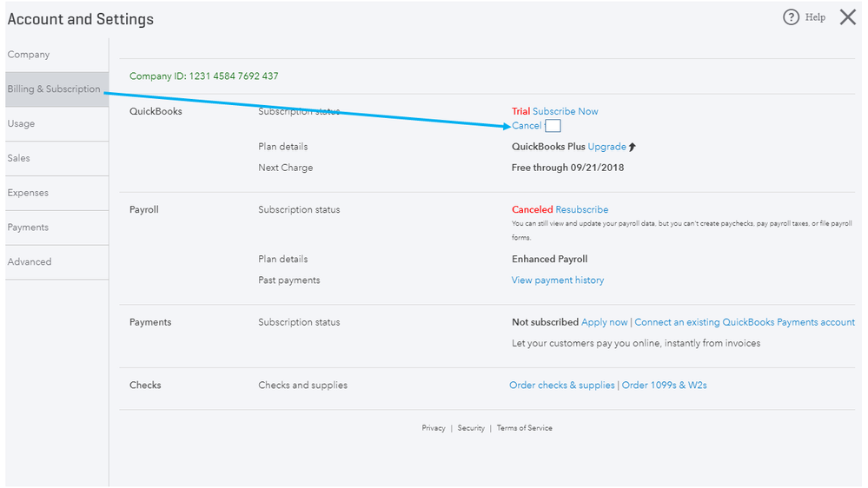Open the Sales settings tab
Image resolution: width=868 pixels, height=488 pixels.
[x=19, y=158]
